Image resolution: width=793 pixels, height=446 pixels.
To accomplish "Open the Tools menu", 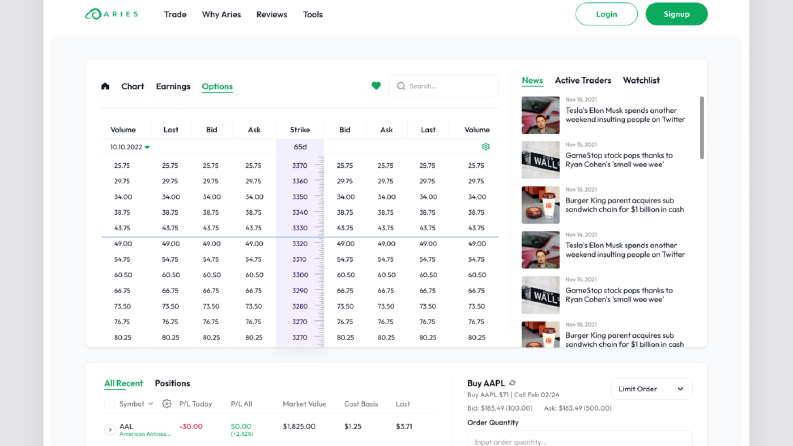I will 313,14.
